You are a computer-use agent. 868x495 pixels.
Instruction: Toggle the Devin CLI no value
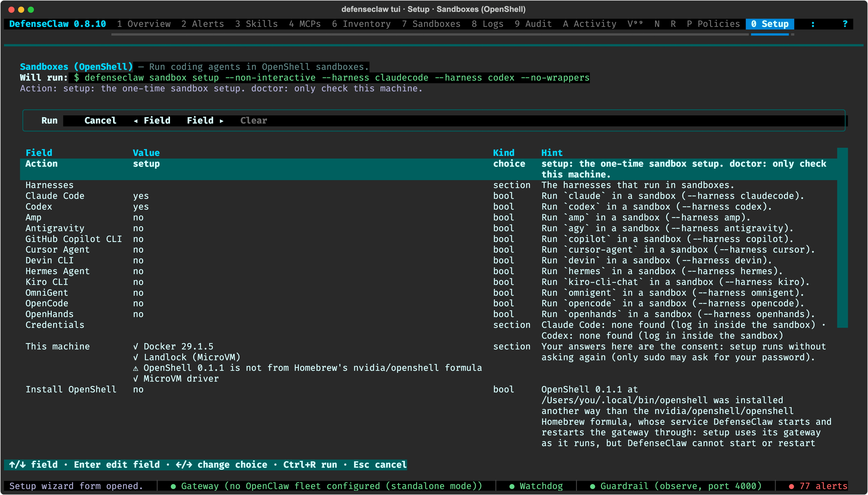138,260
